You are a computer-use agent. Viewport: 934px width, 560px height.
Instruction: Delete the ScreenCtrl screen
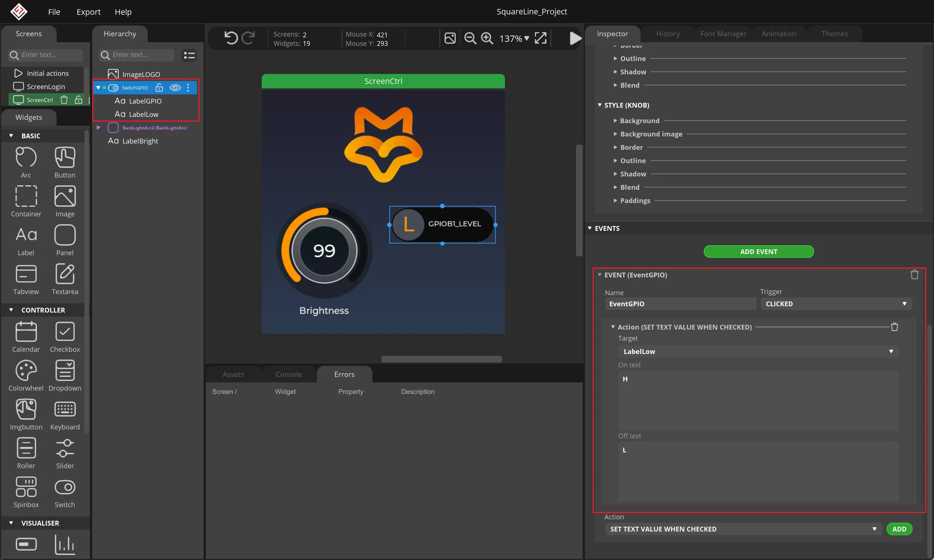pyautogui.click(x=64, y=100)
